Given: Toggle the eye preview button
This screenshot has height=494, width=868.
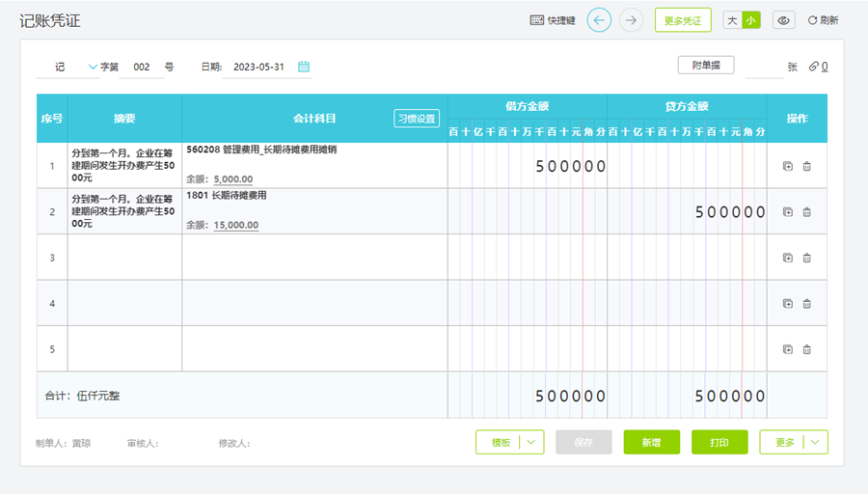Looking at the screenshot, I should (783, 20).
